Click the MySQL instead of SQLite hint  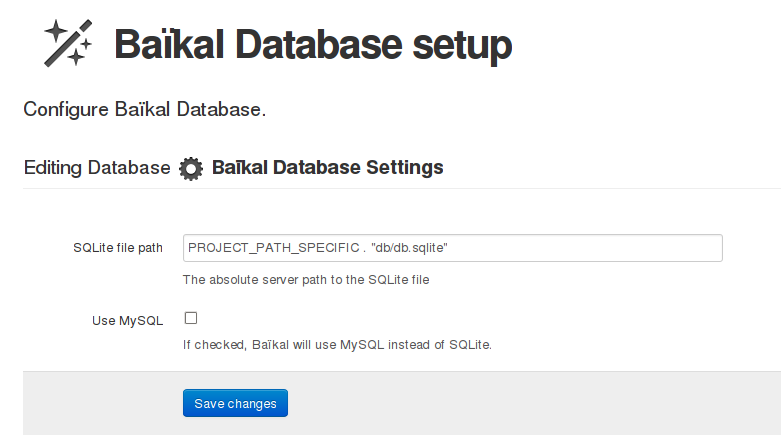coord(337,344)
